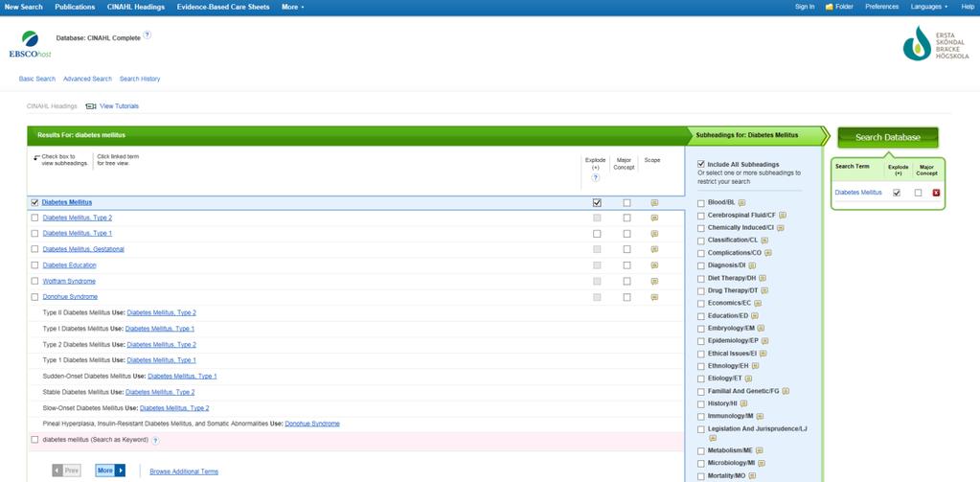Open Epidemiology/EP subheading note icon
The width and height of the screenshot is (980, 482).
765,341
